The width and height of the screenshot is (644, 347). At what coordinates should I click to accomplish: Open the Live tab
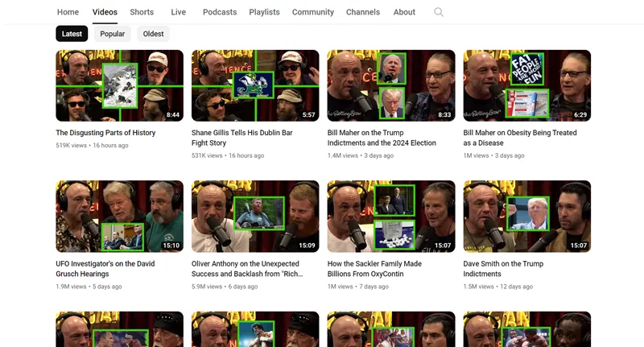point(178,12)
